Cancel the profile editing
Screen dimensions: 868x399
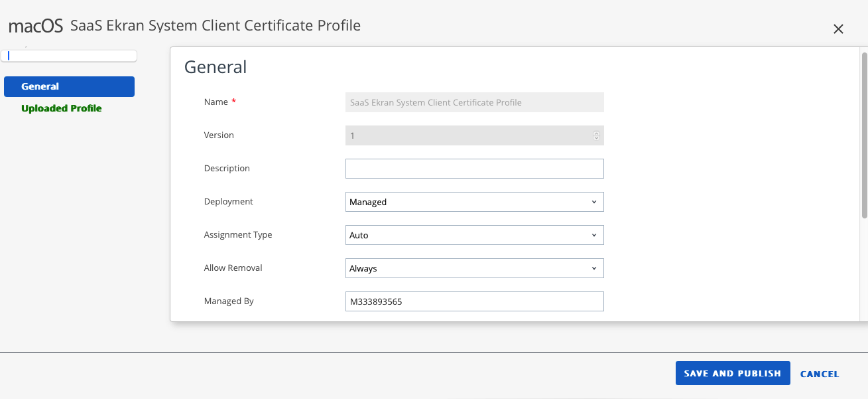coord(819,374)
